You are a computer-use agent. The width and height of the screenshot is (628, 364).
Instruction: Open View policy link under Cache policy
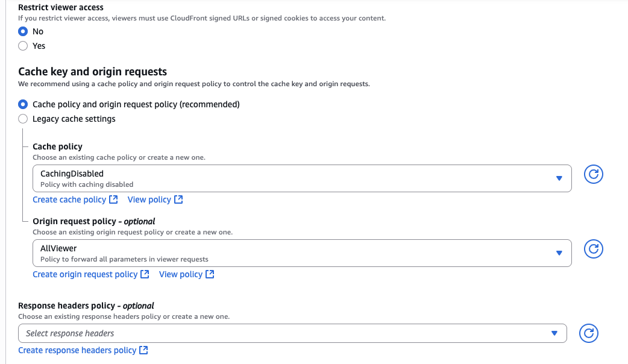click(149, 199)
